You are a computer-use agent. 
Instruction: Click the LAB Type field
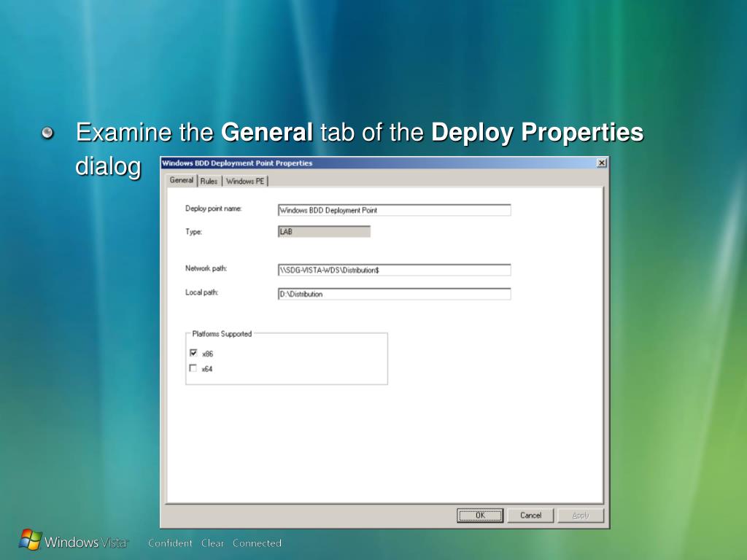coord(324,231)
